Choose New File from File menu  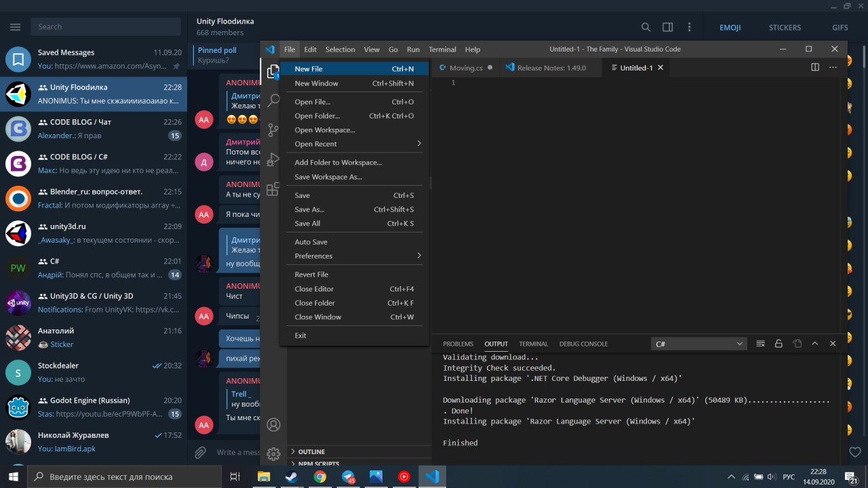[x=354, y=69]
